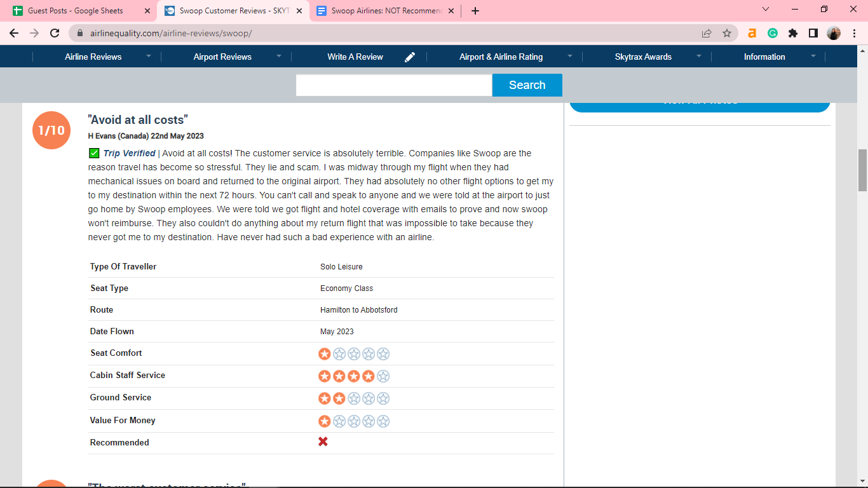Click reviewer line H Evans (Canada)
This screenshot has width=868, height=488.
[146, 136]
